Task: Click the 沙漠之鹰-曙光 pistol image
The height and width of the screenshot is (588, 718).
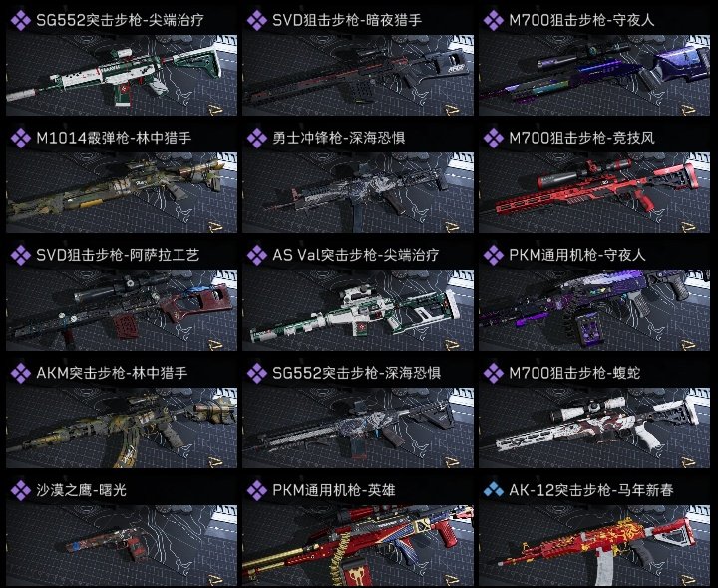Action: (122, 545)
